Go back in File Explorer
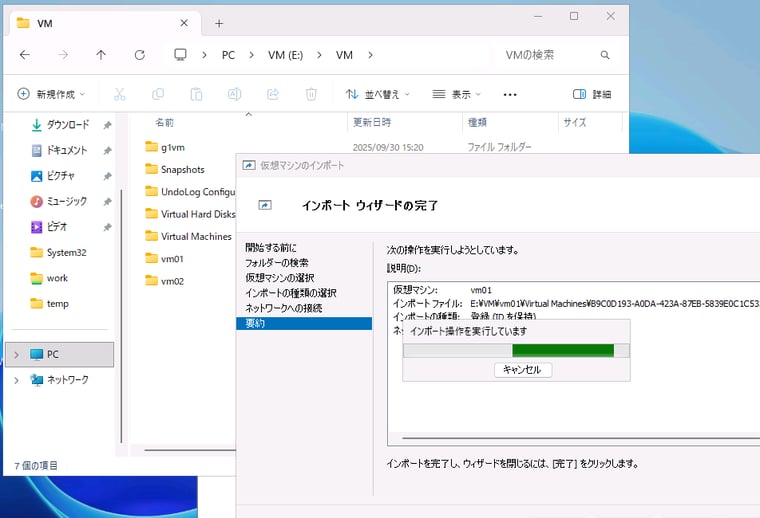 pos(25,55)
